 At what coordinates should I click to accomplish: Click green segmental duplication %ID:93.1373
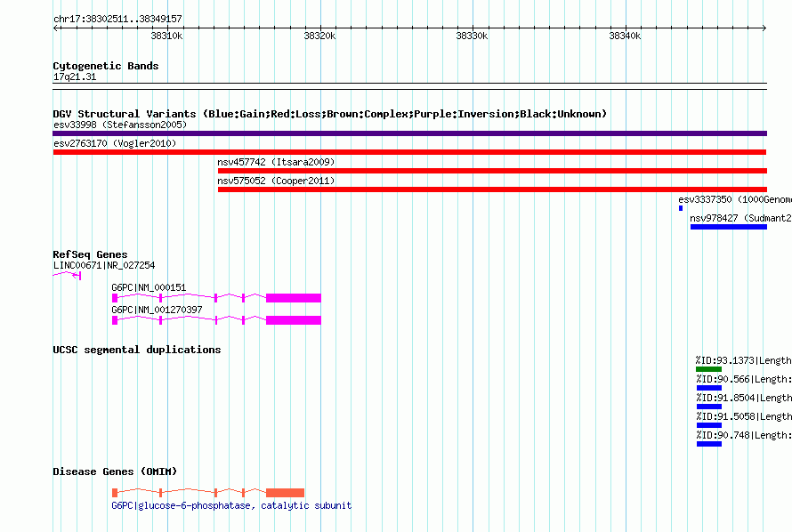point(708,369)
